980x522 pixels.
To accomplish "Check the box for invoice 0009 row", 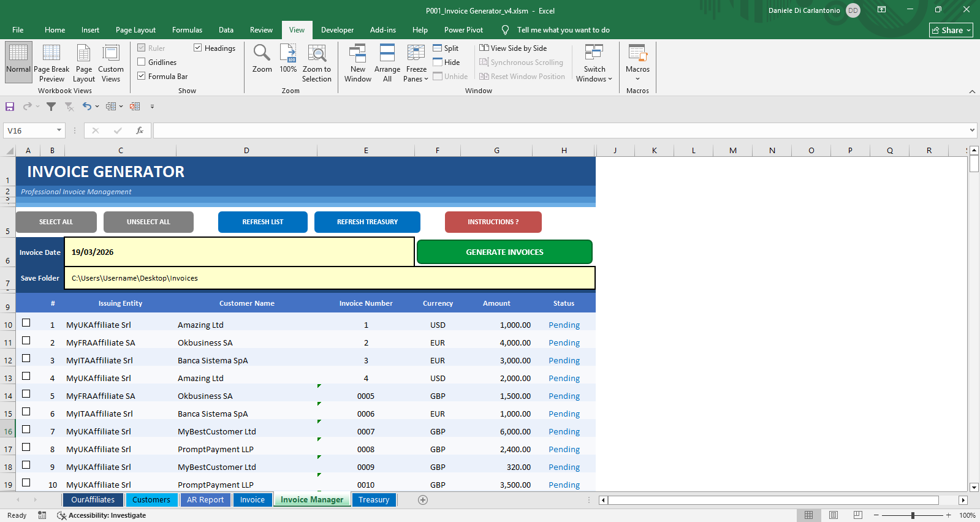I will pos(26,465).
